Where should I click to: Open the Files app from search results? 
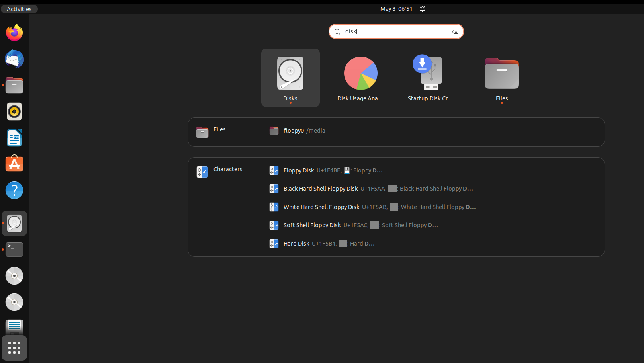tap(501, 78)
